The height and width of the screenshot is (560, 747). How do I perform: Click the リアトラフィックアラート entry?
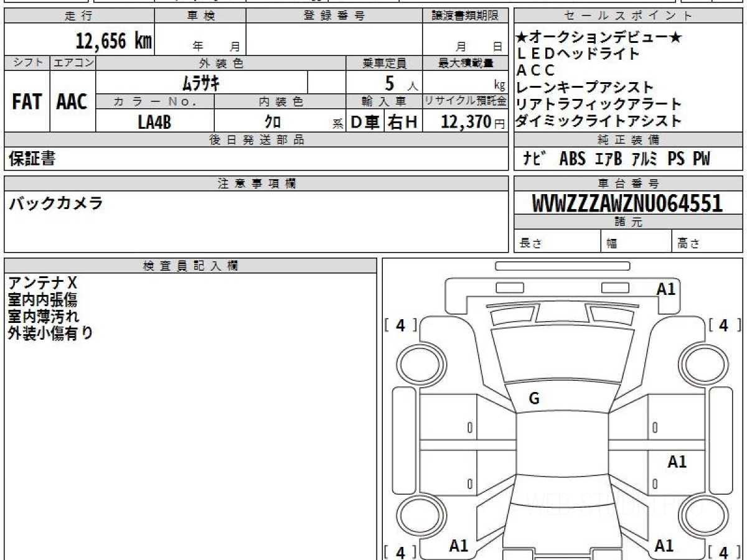[x=599, y=104]
